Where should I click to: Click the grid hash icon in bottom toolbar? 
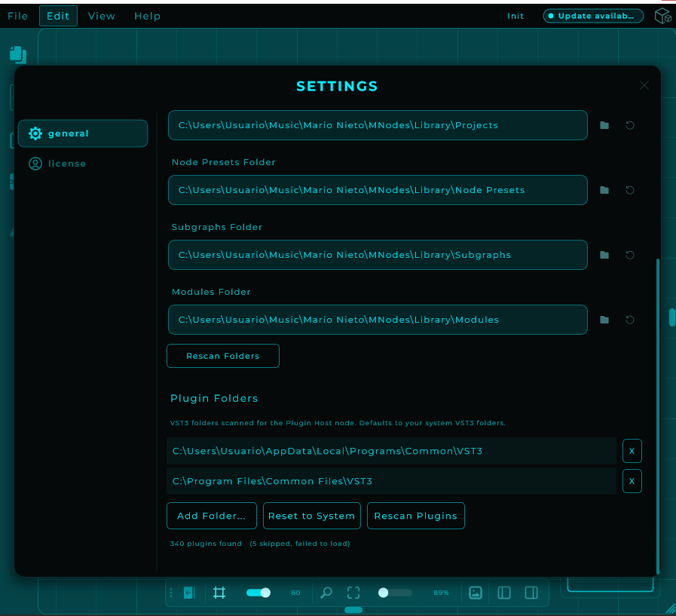click(x=219, y=593)
